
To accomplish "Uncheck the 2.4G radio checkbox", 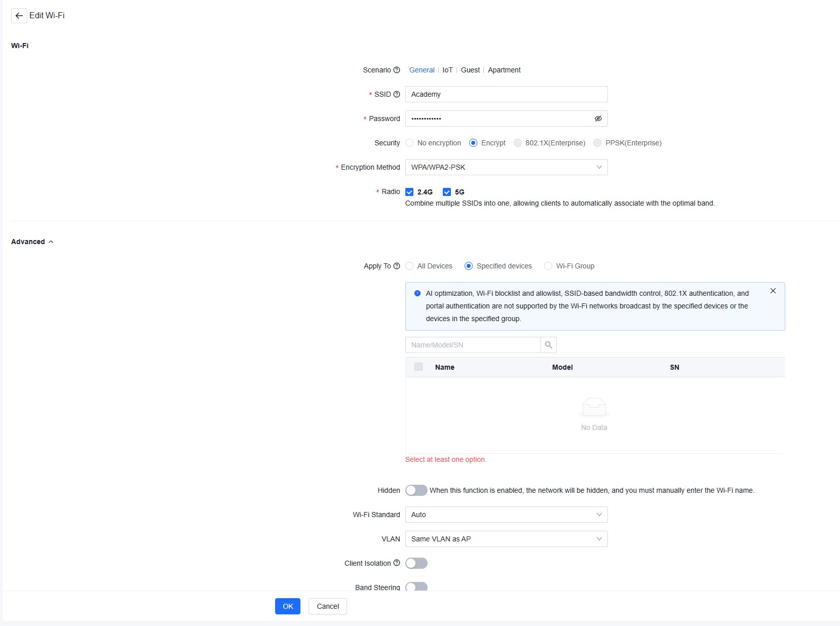I will pos(409,192).
